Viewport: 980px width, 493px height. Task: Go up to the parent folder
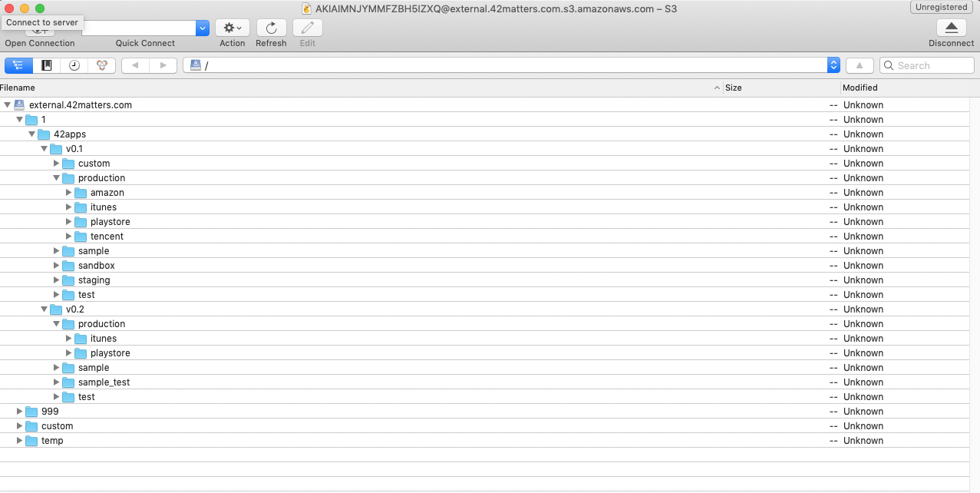pyautogui.click(x=860, y=65)
